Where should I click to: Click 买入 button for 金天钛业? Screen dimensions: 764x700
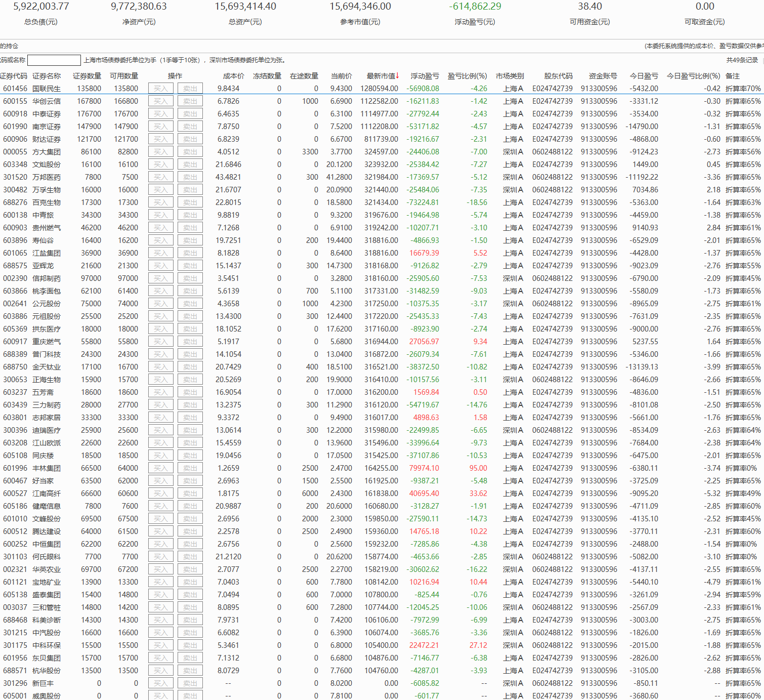click(x=161, y=367)
